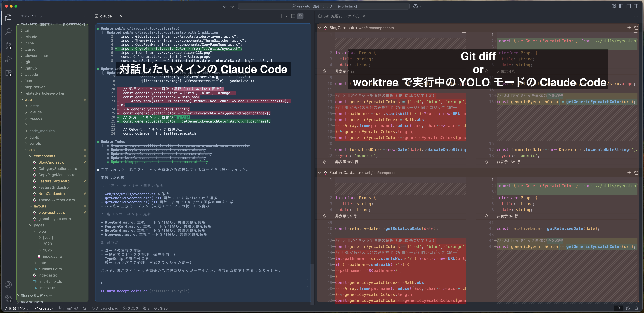Collapse the layouts folder

[x=31, y=206]
